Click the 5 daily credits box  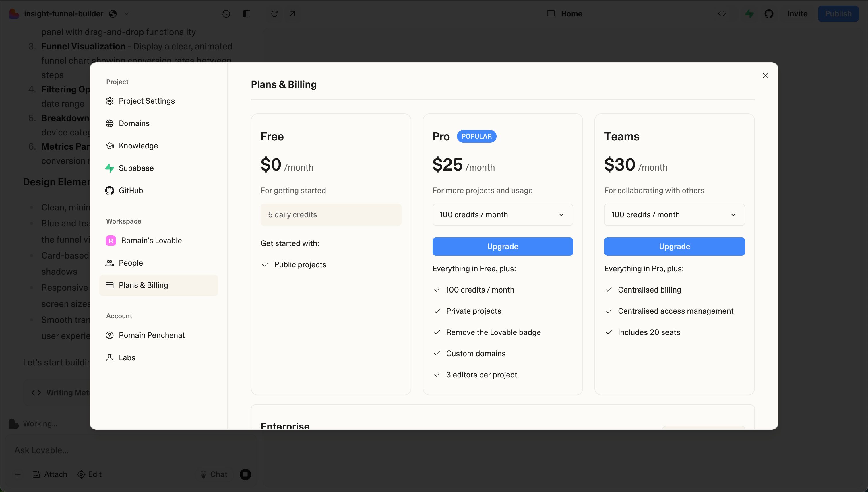[x=331, y=215]
